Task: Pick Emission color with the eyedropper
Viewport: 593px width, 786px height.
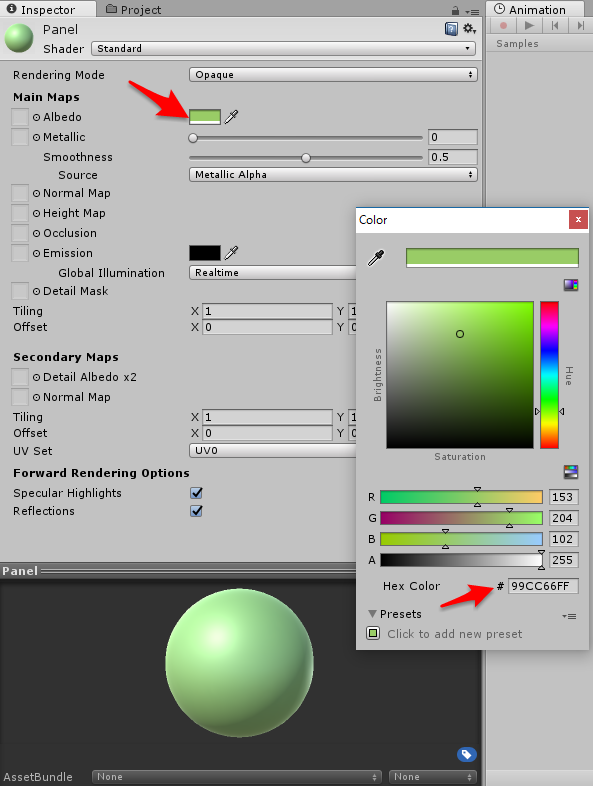Action: click(x=231, y=253)
